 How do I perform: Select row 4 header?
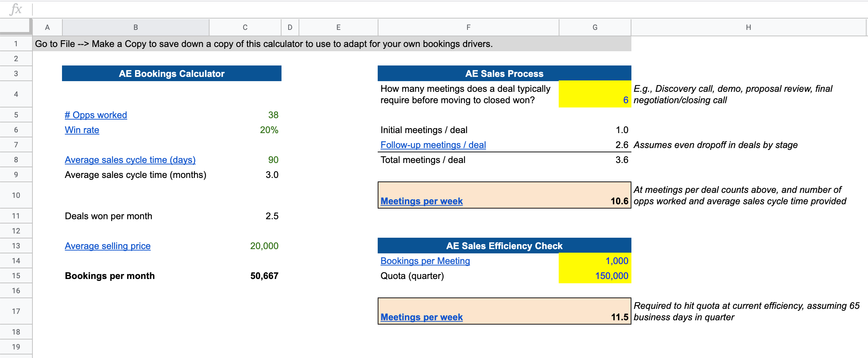[16, 94]
